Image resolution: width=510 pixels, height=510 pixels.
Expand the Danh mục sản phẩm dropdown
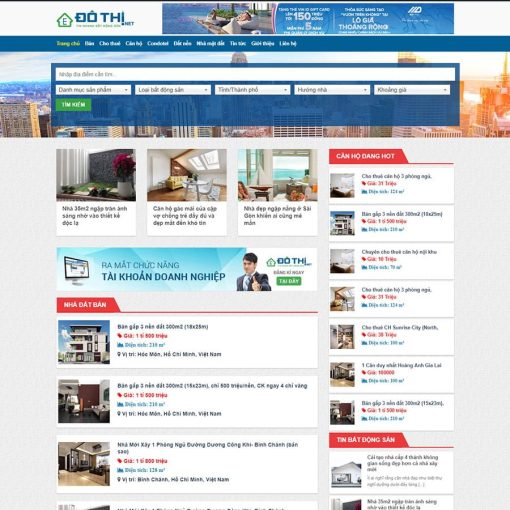93,90
